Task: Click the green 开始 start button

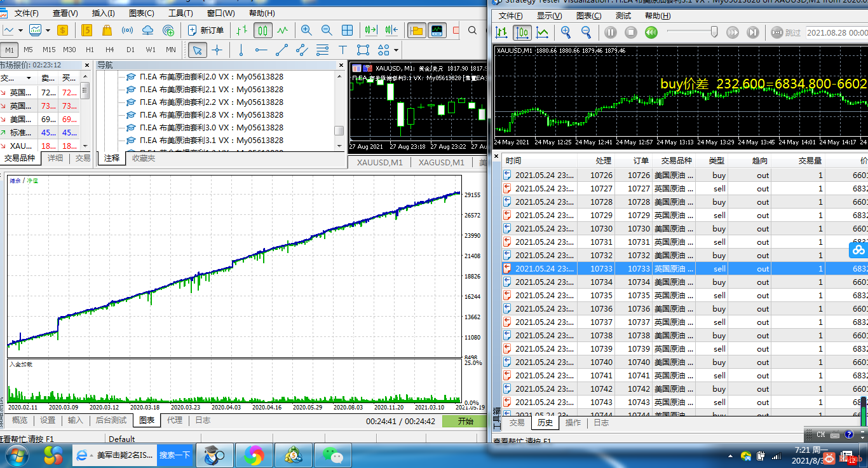Action: (x=465, y=421)
